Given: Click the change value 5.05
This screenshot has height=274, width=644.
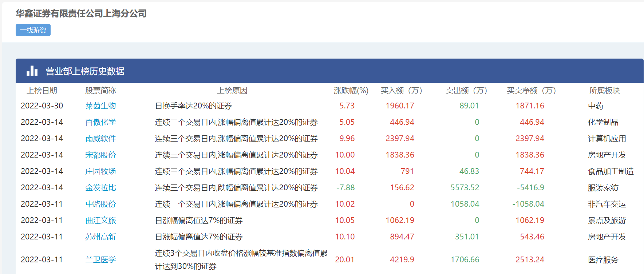Looking at the screenshot, I should coord(347,122).
